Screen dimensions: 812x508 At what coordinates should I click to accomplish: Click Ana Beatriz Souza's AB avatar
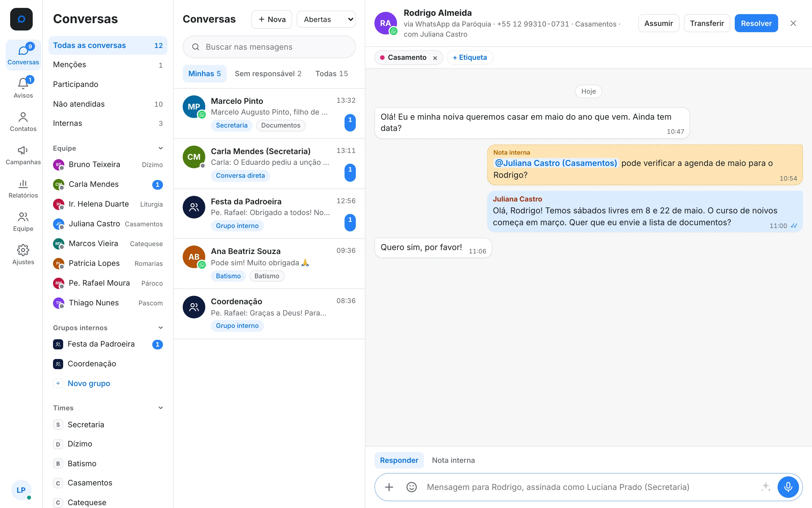(x=194, y=257)
